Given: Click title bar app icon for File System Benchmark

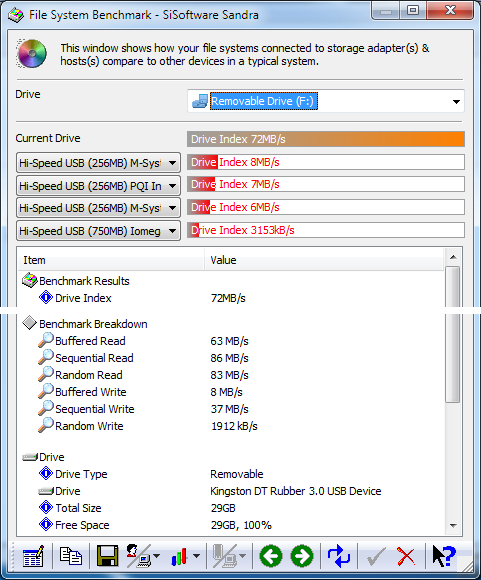Looking at the screenshot, I should 16,15.
